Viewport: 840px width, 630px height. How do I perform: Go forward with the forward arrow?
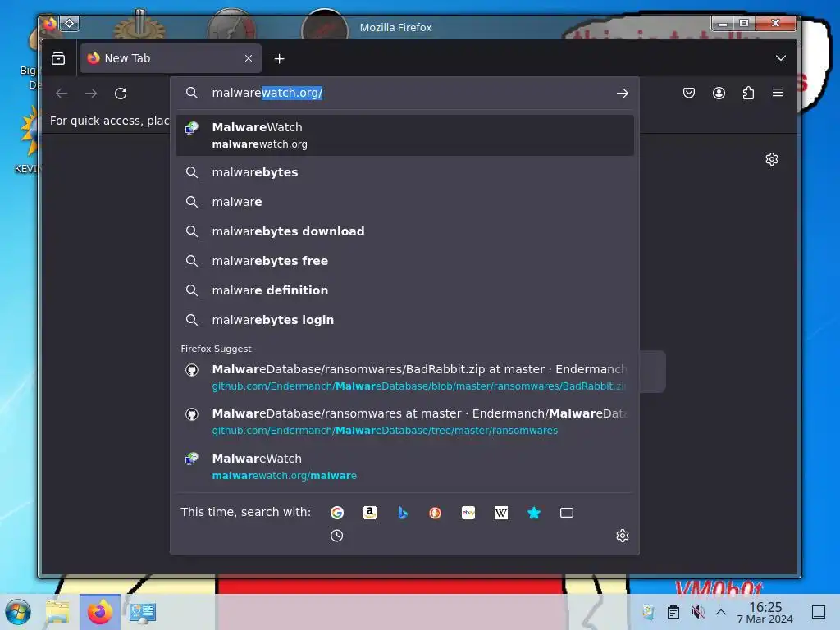(x=91, y=94)
